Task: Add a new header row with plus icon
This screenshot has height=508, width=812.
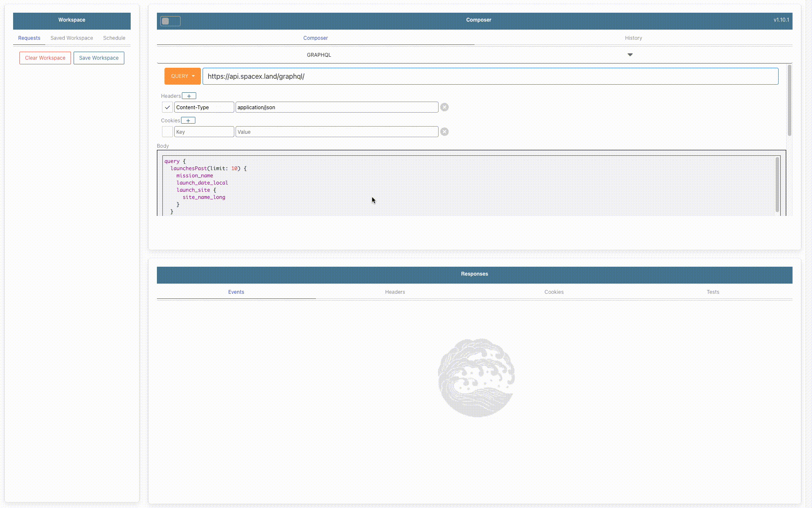Action: point(189,96)
